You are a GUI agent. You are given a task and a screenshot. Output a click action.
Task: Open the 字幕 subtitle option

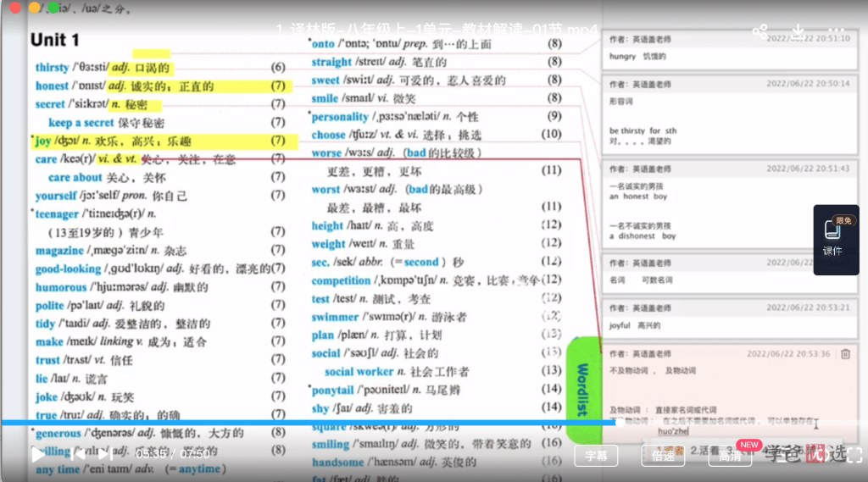[x=596, y=456]
